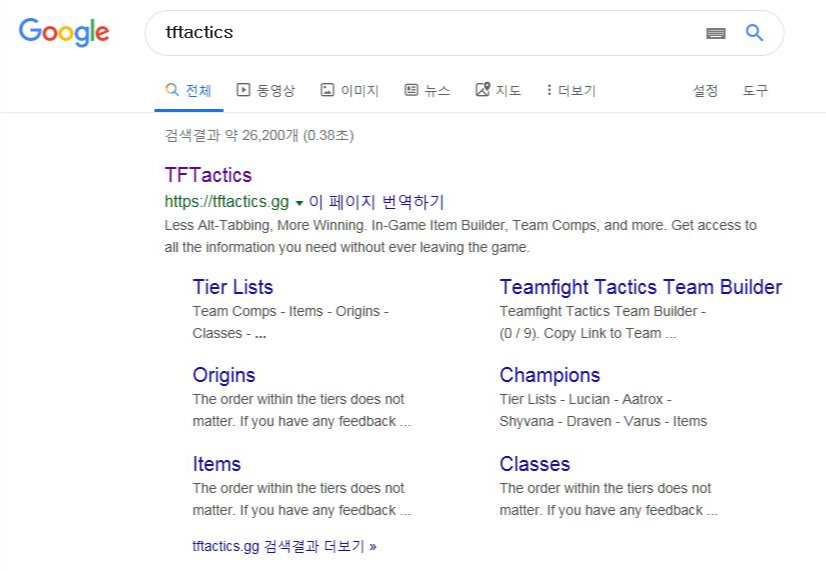Click '(0 / 9). Copy Link to Team' text

coord(580,333)
